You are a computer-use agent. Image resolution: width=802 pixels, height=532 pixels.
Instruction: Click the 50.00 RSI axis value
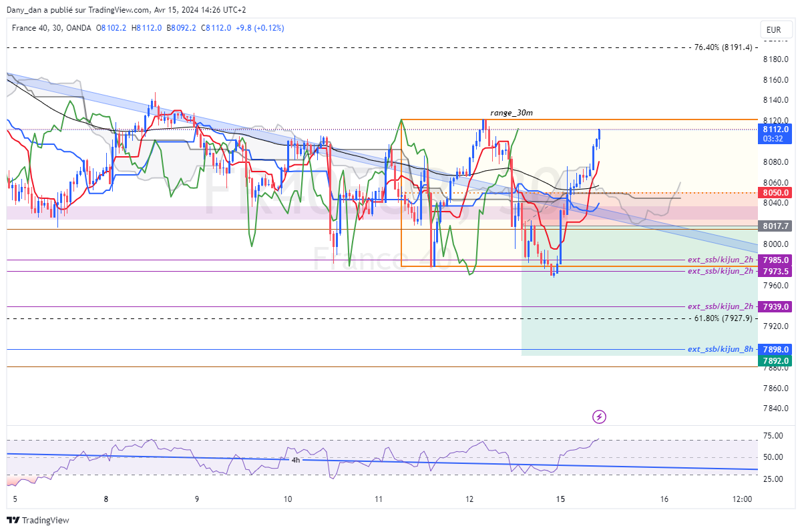[773, 457]
